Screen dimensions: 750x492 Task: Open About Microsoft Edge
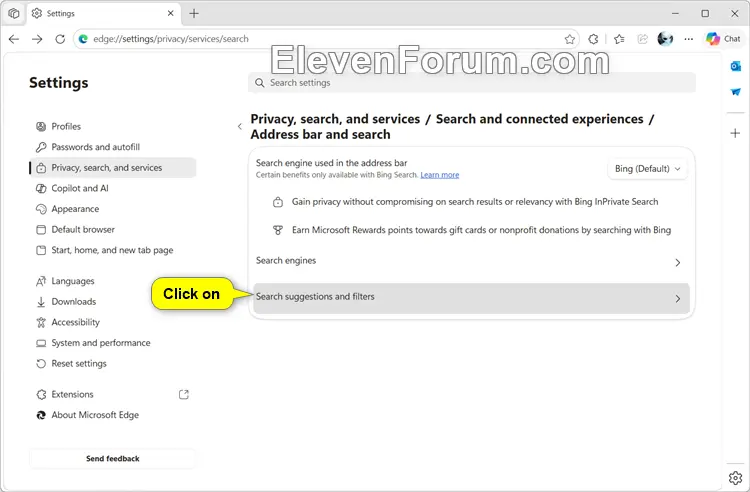pyautogui.click(x=112, y=415)
